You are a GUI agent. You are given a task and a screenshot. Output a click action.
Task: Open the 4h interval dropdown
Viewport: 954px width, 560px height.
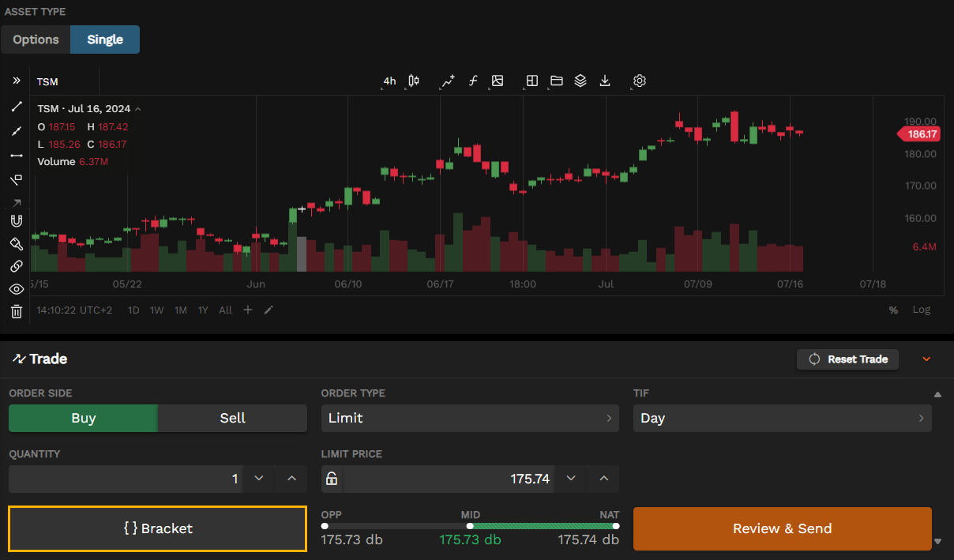389,81
